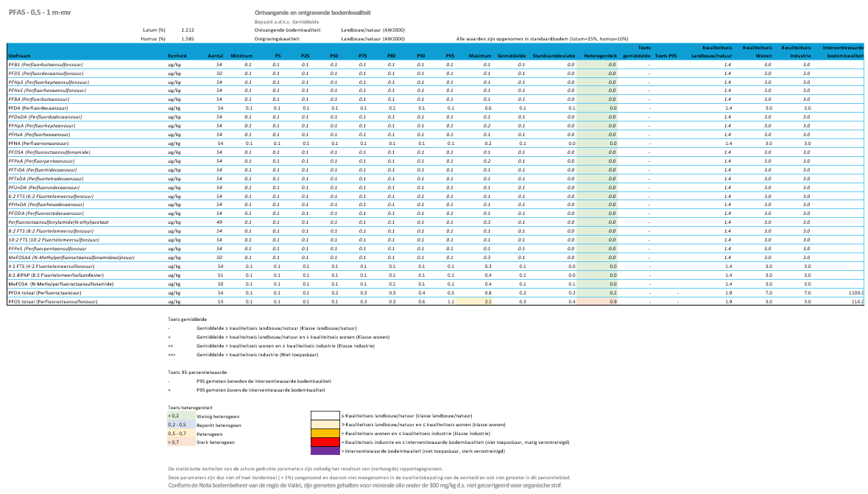
Task: Click the 'PFAS - 0,5 - 1 m-mv' title
Action: coord(42,13)
